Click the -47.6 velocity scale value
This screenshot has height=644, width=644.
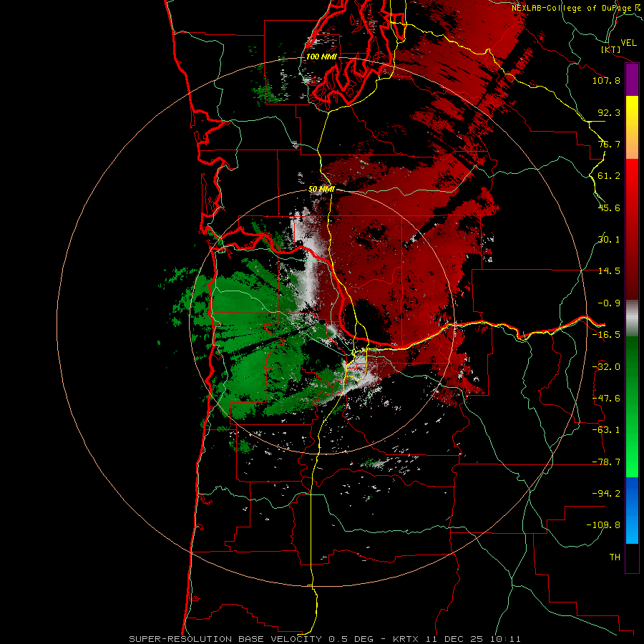click(x=606, y=399)
